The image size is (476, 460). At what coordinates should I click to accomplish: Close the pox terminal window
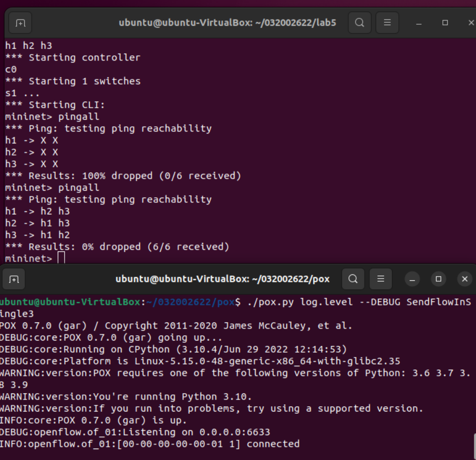click(x=465, y=279)
